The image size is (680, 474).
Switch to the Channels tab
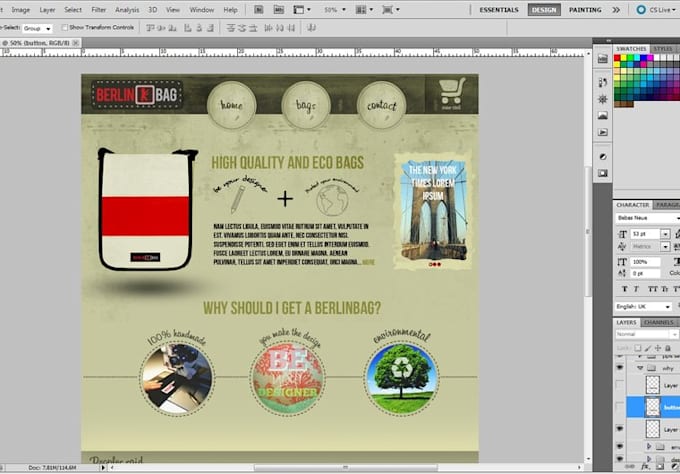(658, 322)
